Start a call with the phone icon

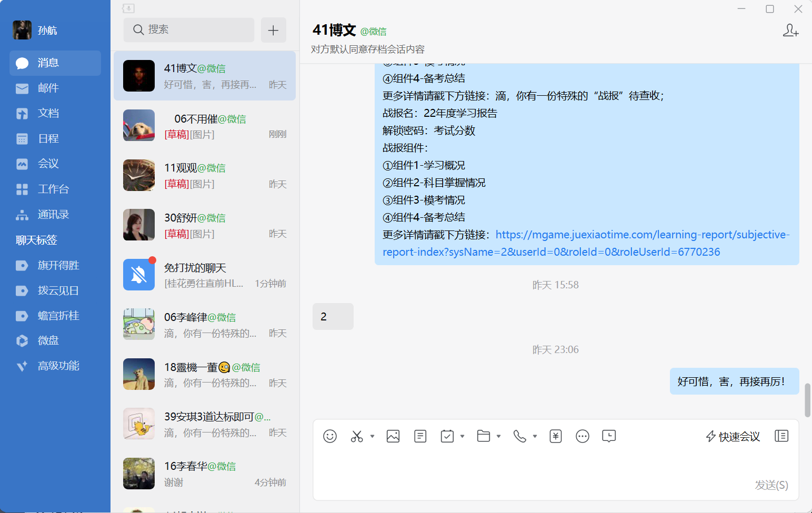[520, 436]
